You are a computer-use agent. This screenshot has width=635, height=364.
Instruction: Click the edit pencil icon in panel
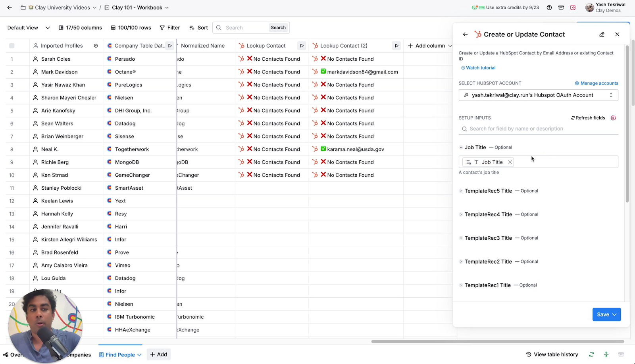602,35
